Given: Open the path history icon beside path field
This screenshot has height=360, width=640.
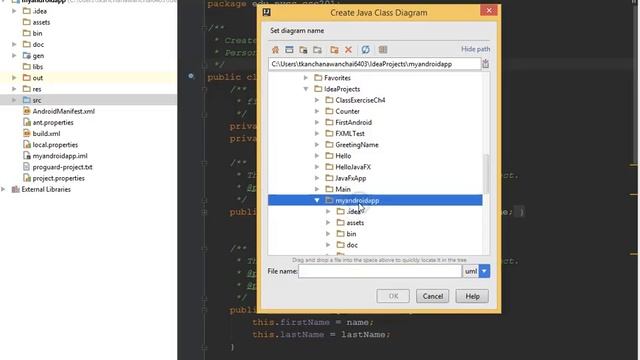Looking at the screenshot, I should coord(486,64).
